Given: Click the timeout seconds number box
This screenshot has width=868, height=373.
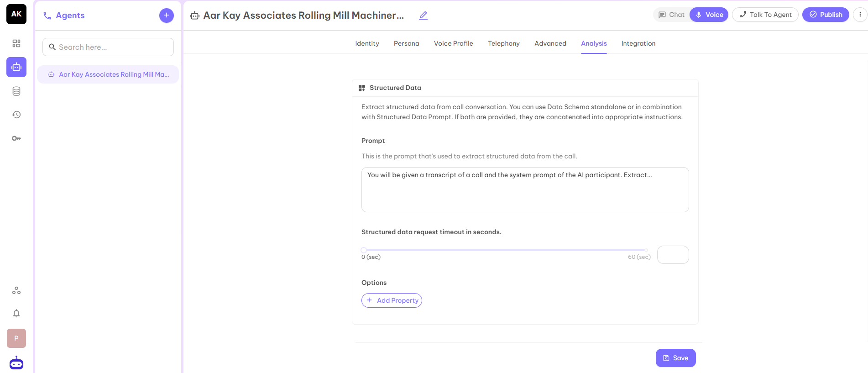Looking at the screenshot, I should click(673, 255).
